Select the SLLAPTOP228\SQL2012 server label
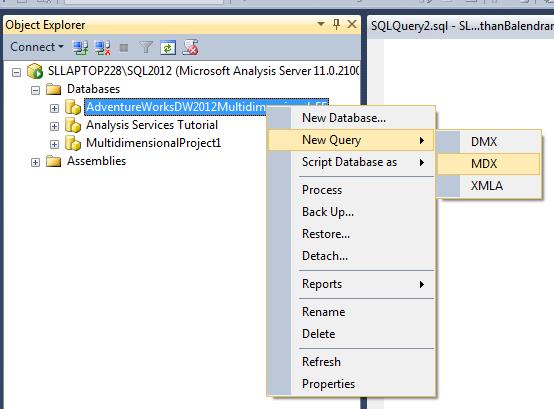Image resolution: width=554 pixels, height=409 pixels. click(203, 71)
